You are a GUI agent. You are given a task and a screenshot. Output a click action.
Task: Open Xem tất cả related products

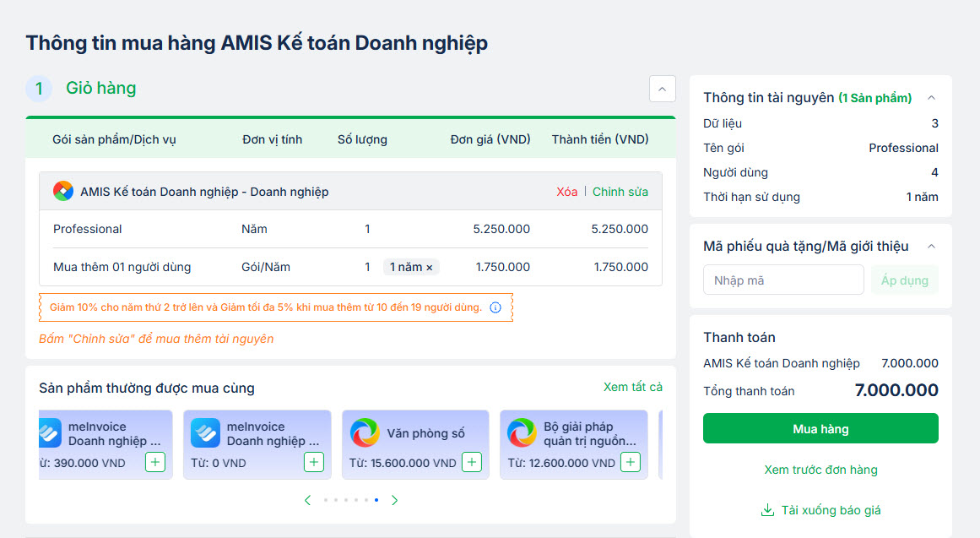(632, 387)
